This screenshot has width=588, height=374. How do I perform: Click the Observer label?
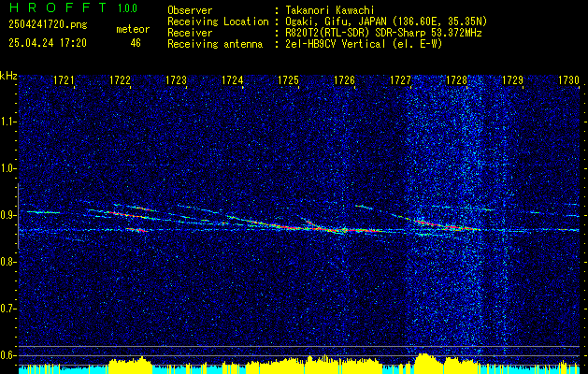[190, 10]
